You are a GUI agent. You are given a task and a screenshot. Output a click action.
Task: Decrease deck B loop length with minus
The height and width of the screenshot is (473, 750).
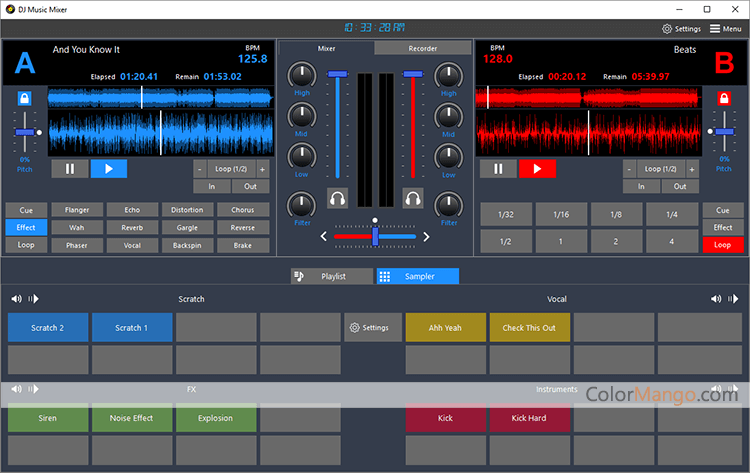(x=628, y=169)
